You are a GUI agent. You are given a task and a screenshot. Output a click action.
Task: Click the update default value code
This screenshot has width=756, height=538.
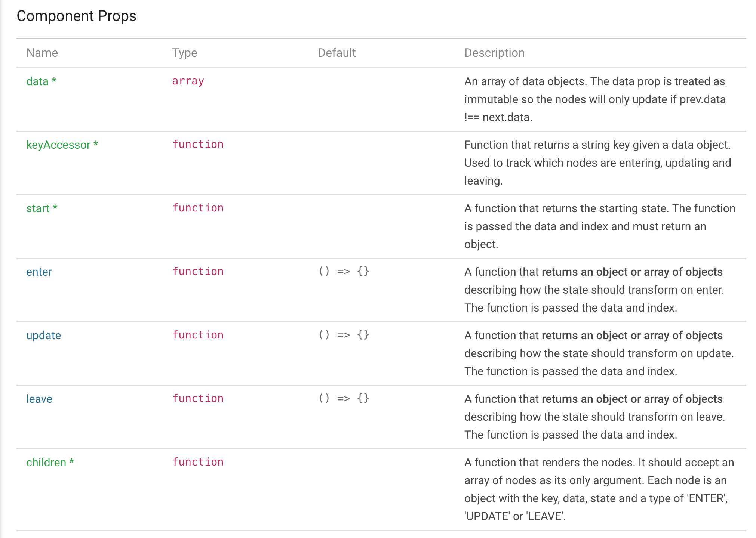tap(344, 335)
